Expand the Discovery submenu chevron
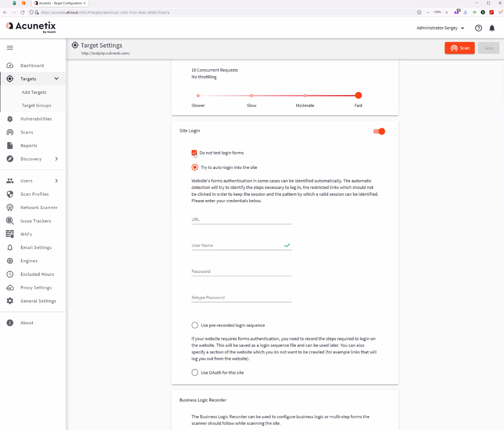 click(x=56, y=159)
